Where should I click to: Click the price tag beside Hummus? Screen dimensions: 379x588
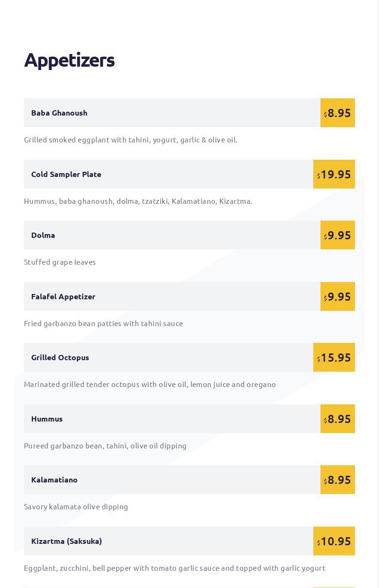point(338,419)
